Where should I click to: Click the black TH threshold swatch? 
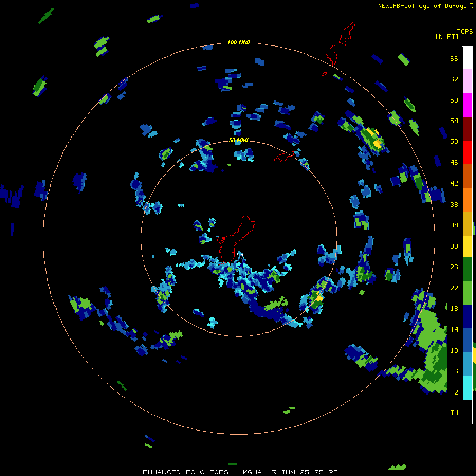(x=467, y=411)
